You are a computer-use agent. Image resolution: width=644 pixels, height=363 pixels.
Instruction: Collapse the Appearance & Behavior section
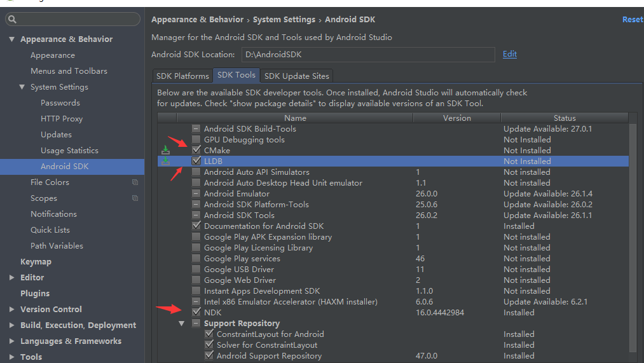[11, 39]
